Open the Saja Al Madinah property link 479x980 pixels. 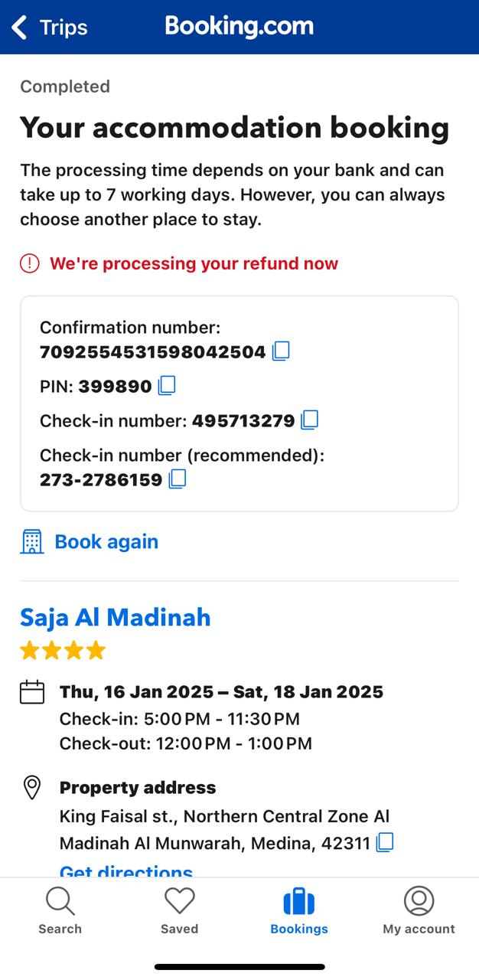115,617
